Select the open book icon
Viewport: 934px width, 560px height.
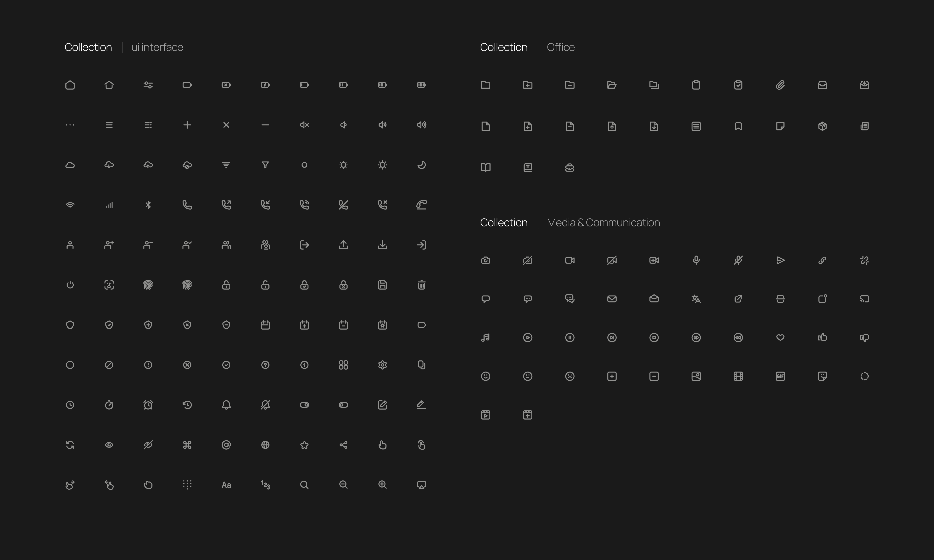(x=485, y=167)
